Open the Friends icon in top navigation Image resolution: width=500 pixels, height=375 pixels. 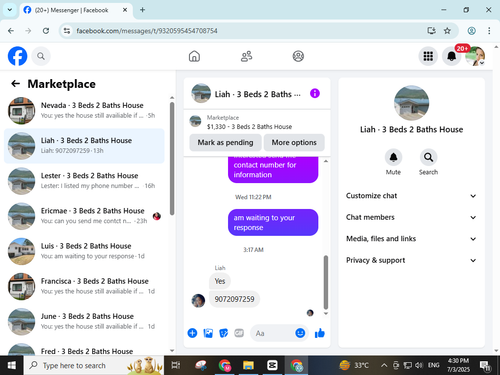click(x=246, y=56)
